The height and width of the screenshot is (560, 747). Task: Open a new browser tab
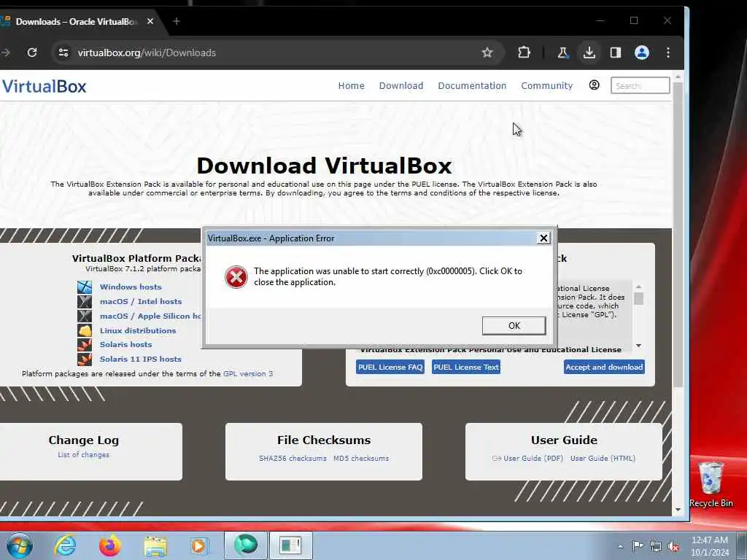[x=177, y=21]
